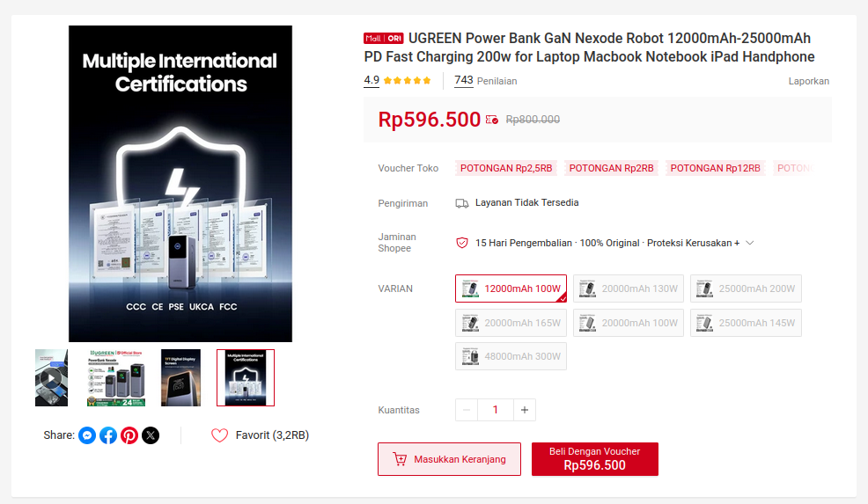Click the delivery truck icon
The image size is (868, 504).
(461, 203)
